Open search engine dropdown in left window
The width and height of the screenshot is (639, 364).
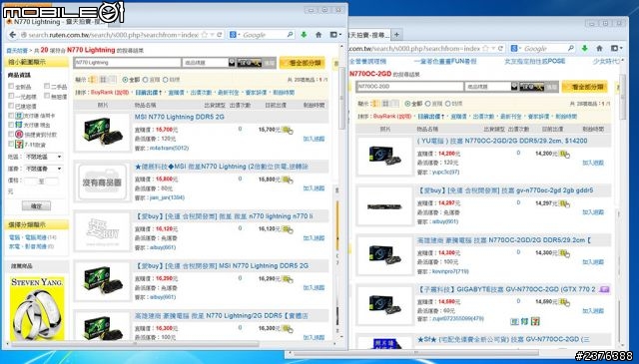[x=235, y=35]
